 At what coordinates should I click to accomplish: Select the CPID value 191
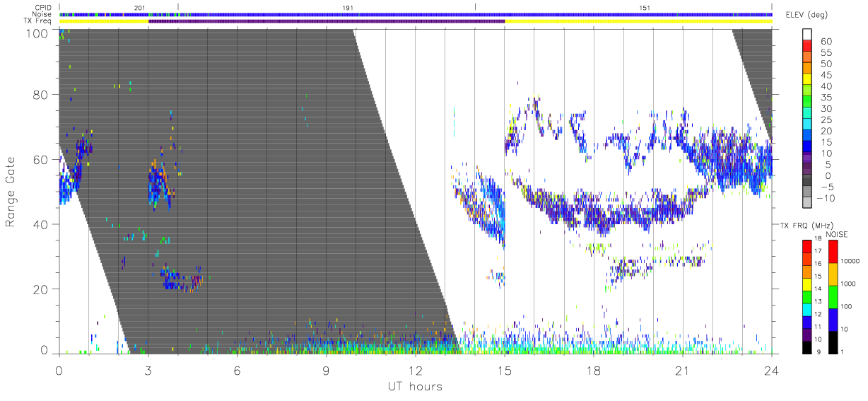(x=348, y=8)
